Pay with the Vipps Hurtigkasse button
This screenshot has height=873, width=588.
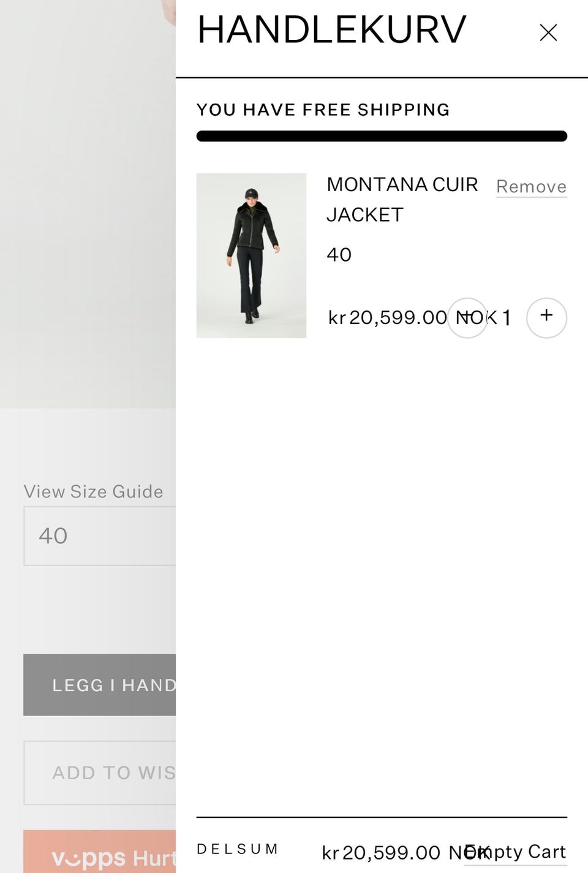(x=100, y=852)
